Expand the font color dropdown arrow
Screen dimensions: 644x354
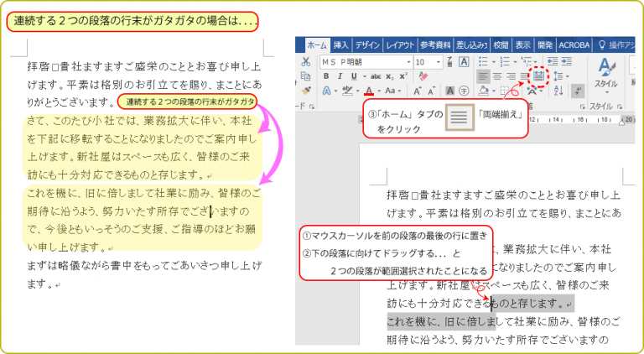(x=379, y=91)
